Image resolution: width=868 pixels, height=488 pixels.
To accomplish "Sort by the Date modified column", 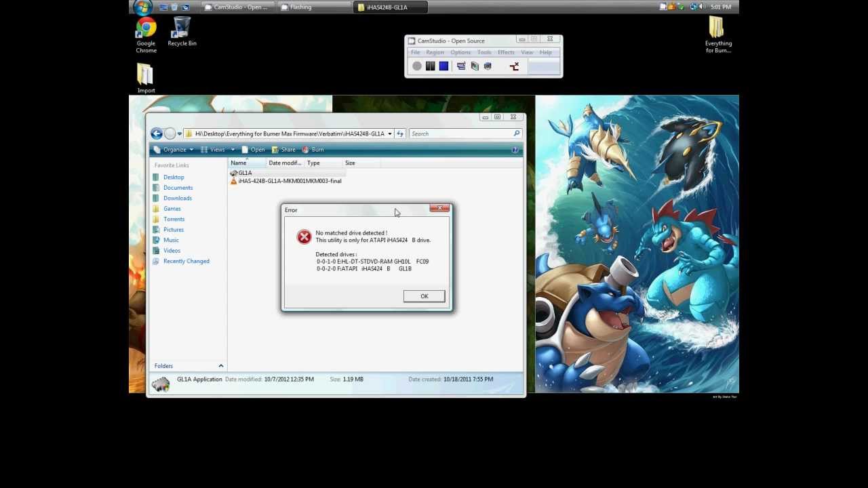I will click(x=285, y=163).
